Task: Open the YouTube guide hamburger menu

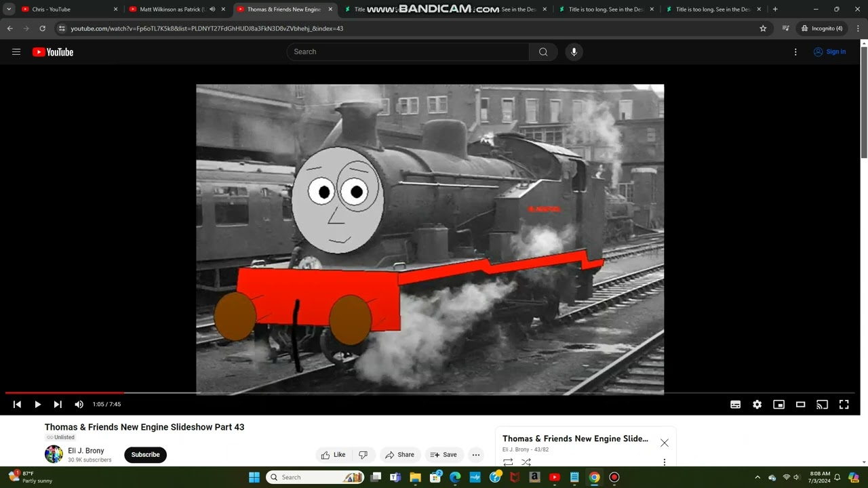Action: point(16,52)
